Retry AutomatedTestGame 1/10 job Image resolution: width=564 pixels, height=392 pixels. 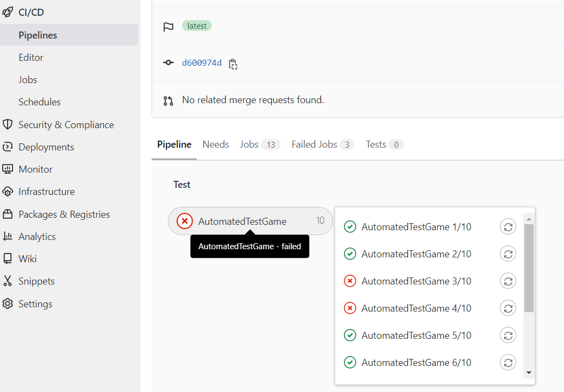click(507, 227)
